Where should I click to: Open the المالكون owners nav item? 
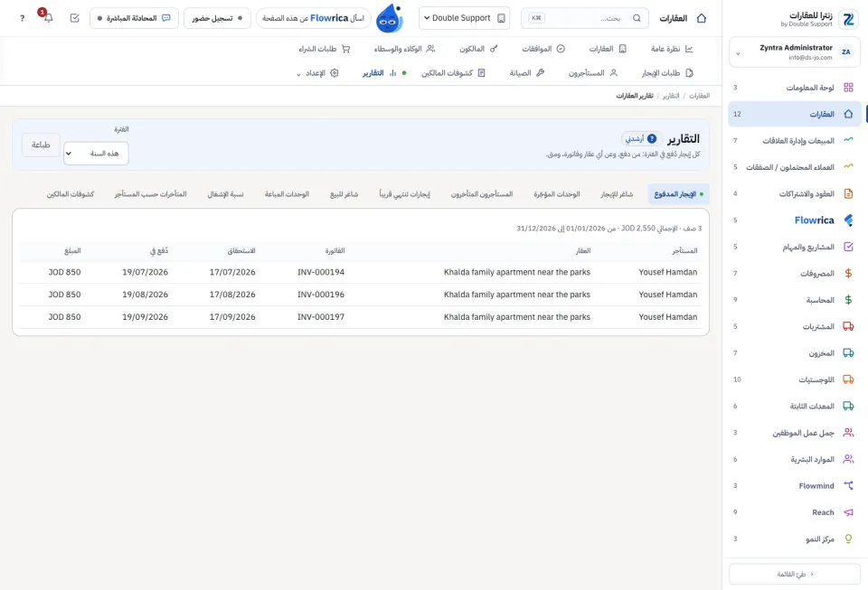coord(478,49)
